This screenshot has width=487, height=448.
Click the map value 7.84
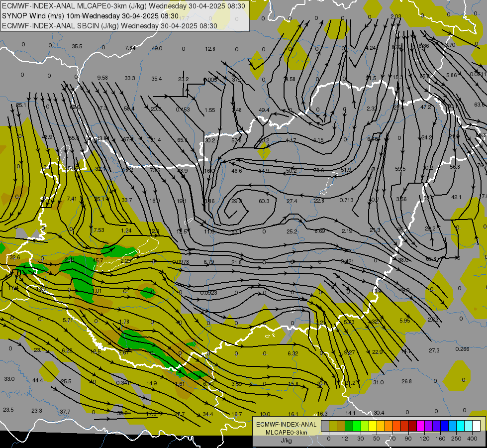pos(130,48)
